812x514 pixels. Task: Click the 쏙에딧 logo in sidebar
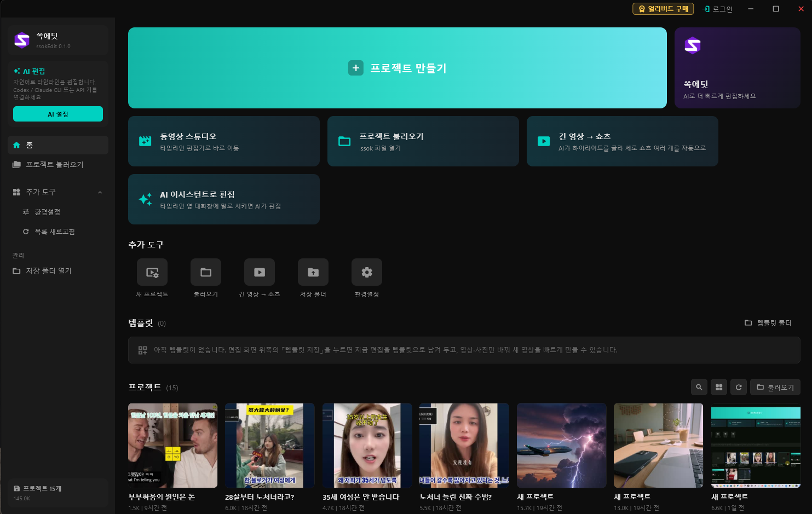coord(22,40)
